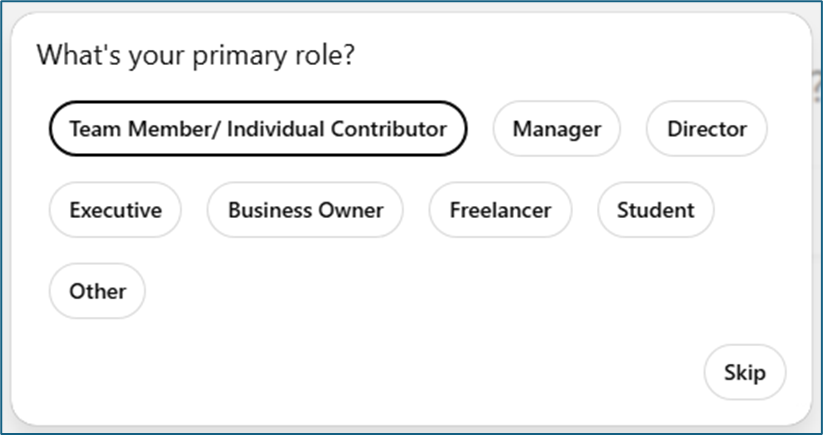This screenshot has height=435, width=823.
Task: Click the "What's your primary role?" heading
Action: pyautogui.click(x=196, y=55)
